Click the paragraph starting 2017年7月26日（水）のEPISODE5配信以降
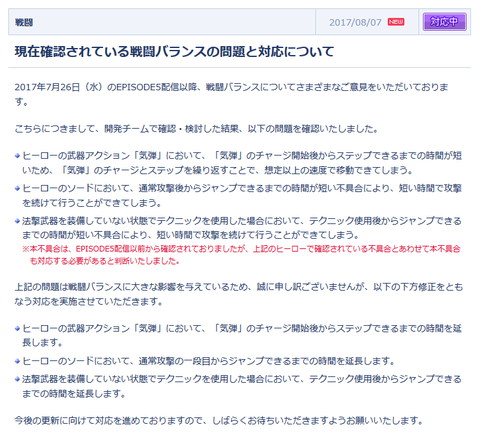The image size is (480, 434). (231, 94)
